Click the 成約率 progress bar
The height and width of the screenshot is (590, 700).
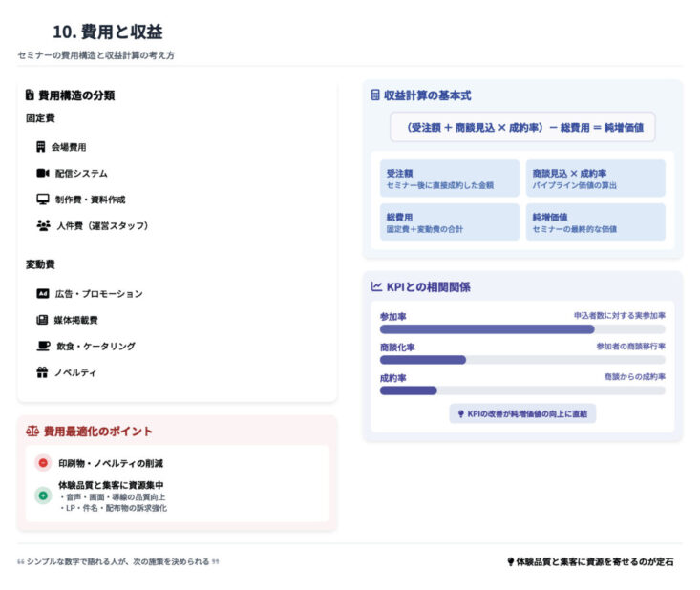(x=522, y=390)
